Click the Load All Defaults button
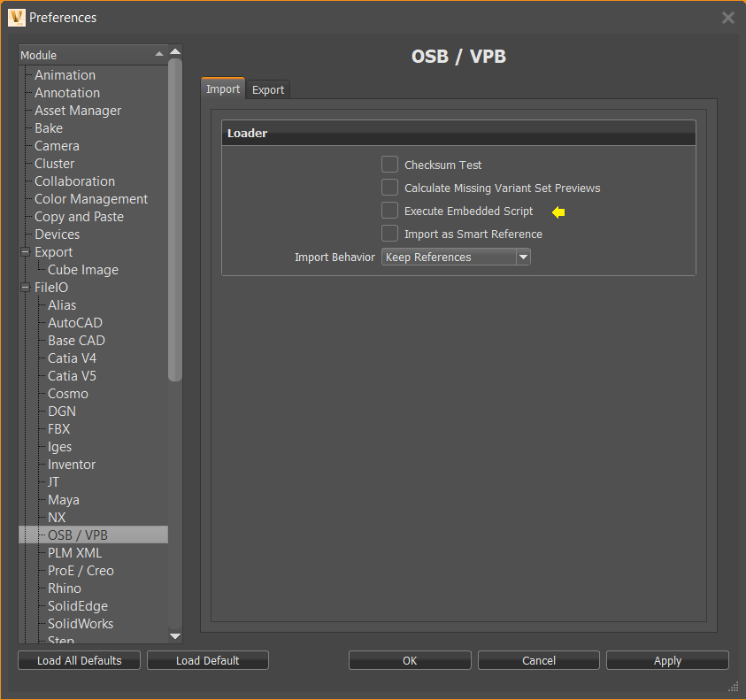746x700 pixels. click(x=78, y=660)
